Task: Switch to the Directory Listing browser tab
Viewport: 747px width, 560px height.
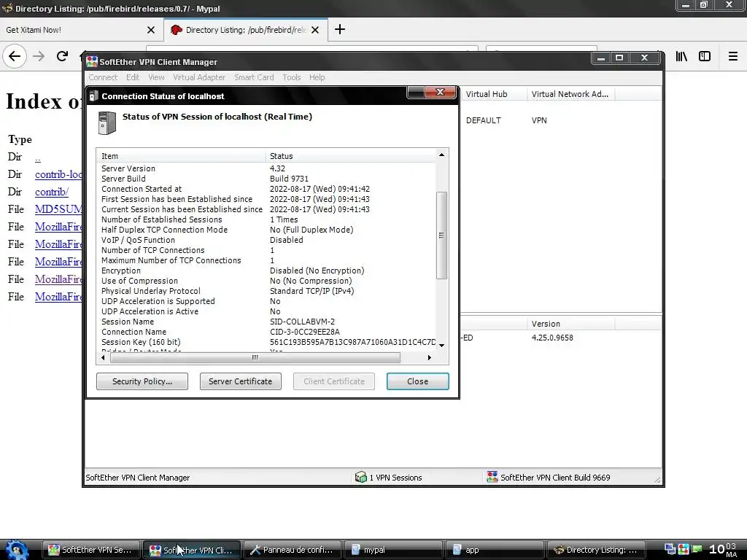Action: tap(245, 30)
